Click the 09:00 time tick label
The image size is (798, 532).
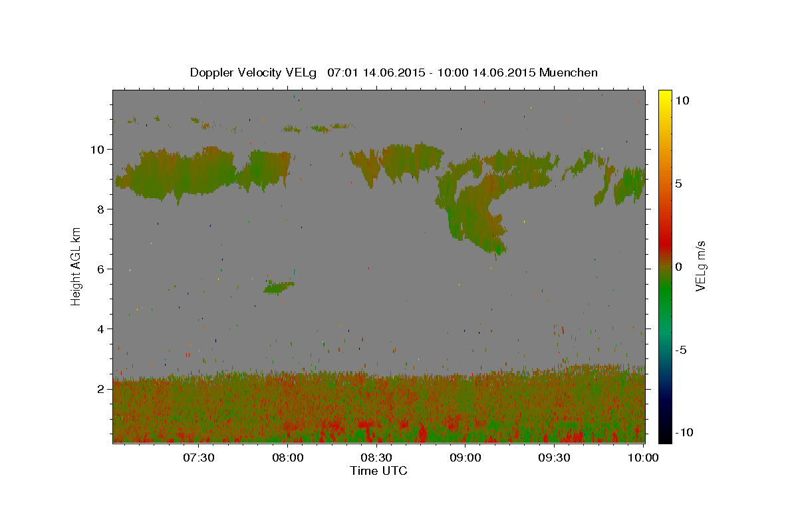pyautogui.click(x=465, y=458)
